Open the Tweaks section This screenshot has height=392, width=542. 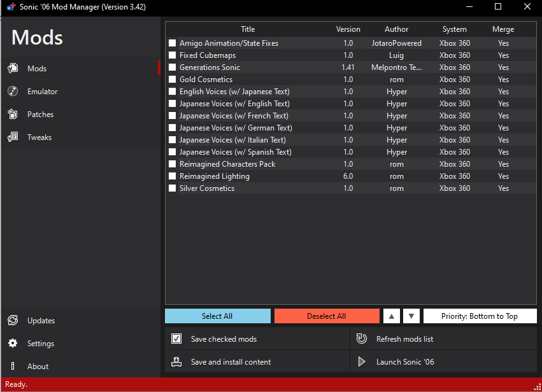[80, 137]
